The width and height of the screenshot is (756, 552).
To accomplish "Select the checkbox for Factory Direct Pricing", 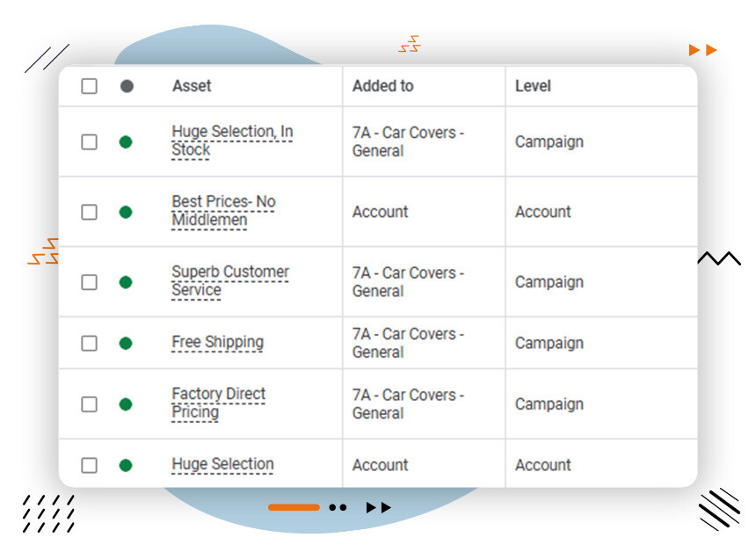I will pos(89,404).
